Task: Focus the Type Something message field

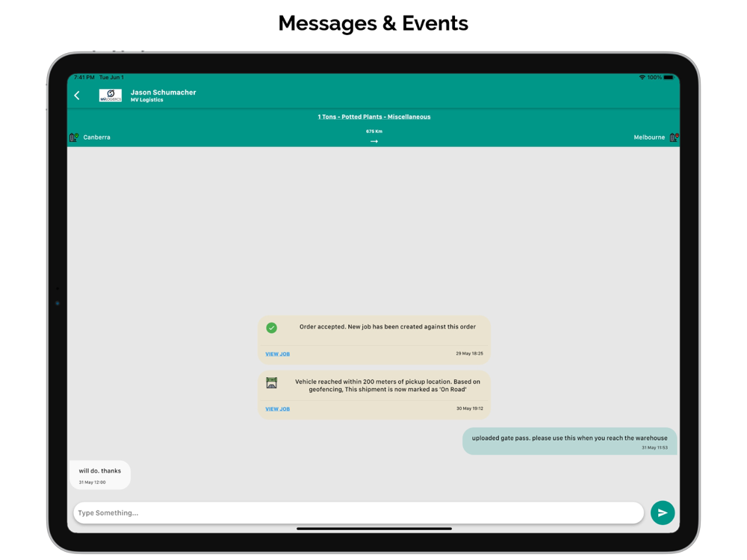Action: click(359, 513)
